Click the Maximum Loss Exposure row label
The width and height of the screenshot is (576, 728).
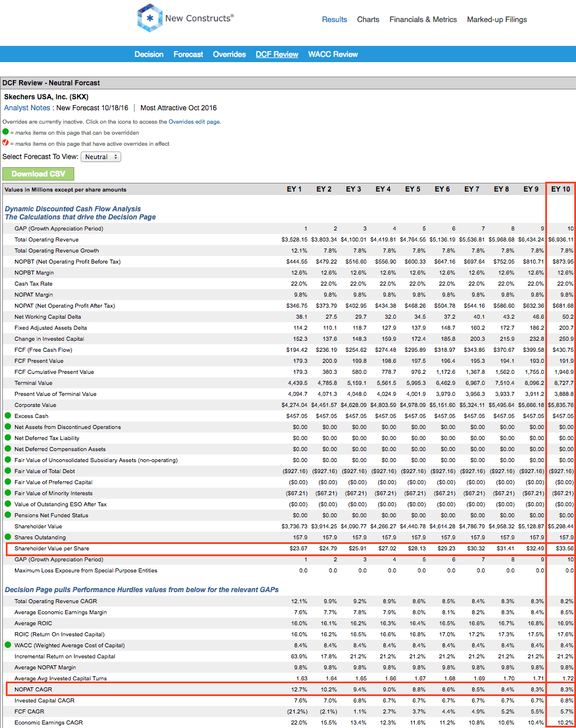86,570
